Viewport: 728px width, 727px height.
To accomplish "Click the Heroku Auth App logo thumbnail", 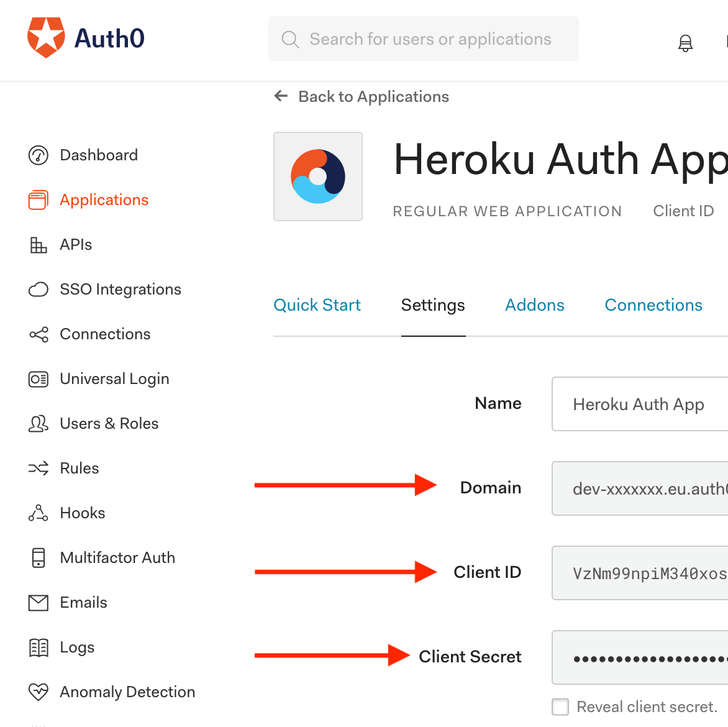I will pyautogui.click(x=318, y=176).
